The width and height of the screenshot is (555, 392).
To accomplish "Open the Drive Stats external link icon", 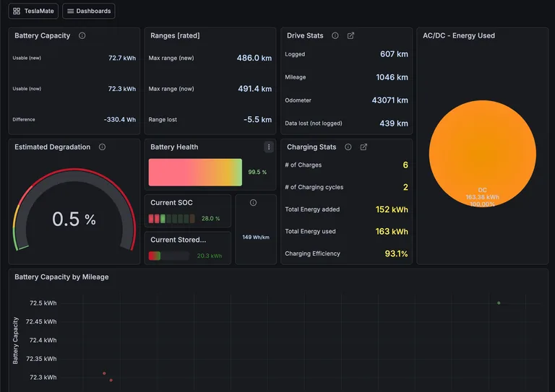I will (350, 35).
